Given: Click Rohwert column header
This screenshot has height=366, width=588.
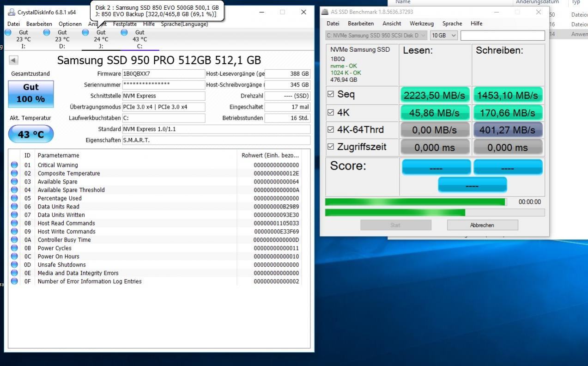Looking at the screenshot, I should click(270, 155).
